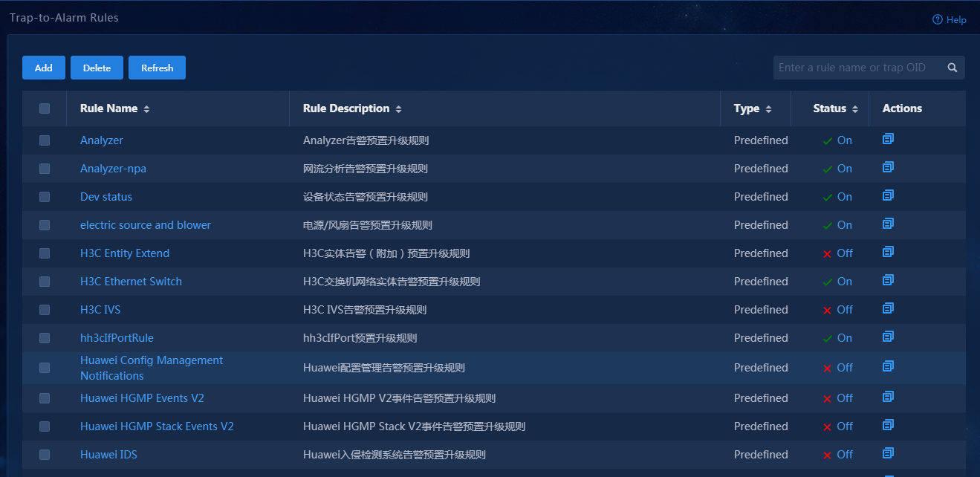Check the box for Analyzer-npa

[45, 169]
